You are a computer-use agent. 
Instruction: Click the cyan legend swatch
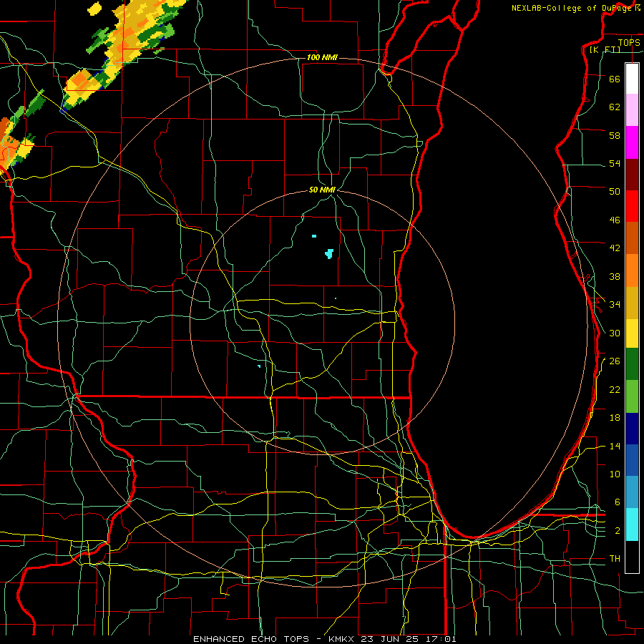coord(632,525)
